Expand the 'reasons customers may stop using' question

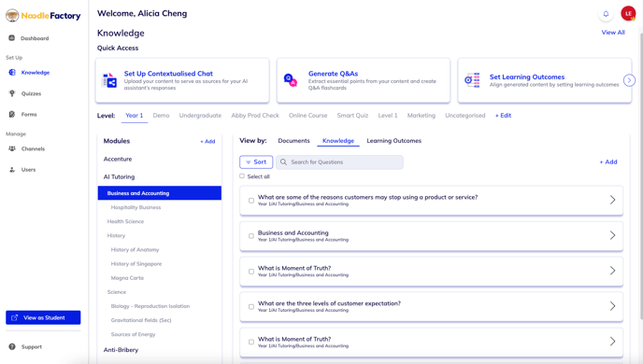(x=612, y=200)
